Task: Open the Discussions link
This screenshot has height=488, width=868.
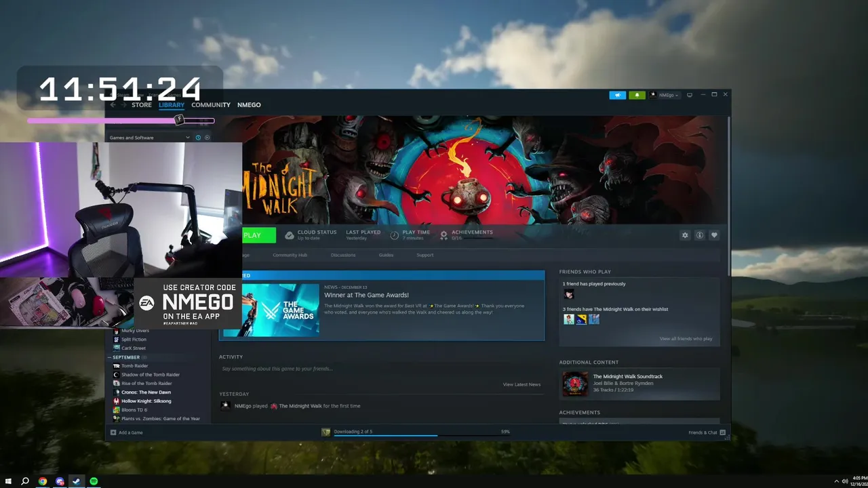Action: coord(343,255)
